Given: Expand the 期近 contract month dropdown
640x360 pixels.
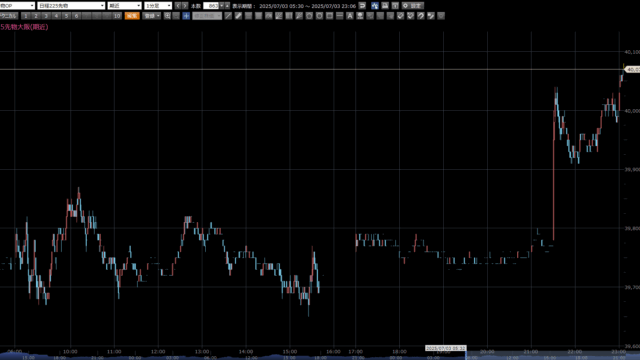Looking at the screenshot, I should click(124, 6).
